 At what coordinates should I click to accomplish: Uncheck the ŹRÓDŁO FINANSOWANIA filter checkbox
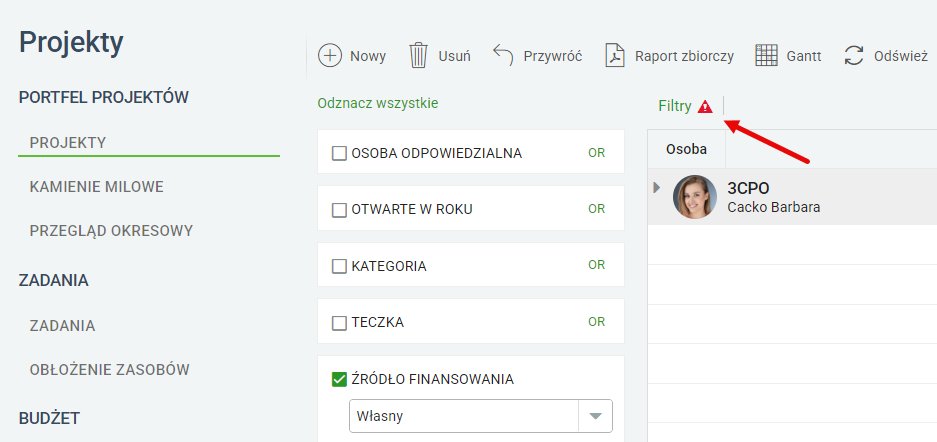pos(339,379)
